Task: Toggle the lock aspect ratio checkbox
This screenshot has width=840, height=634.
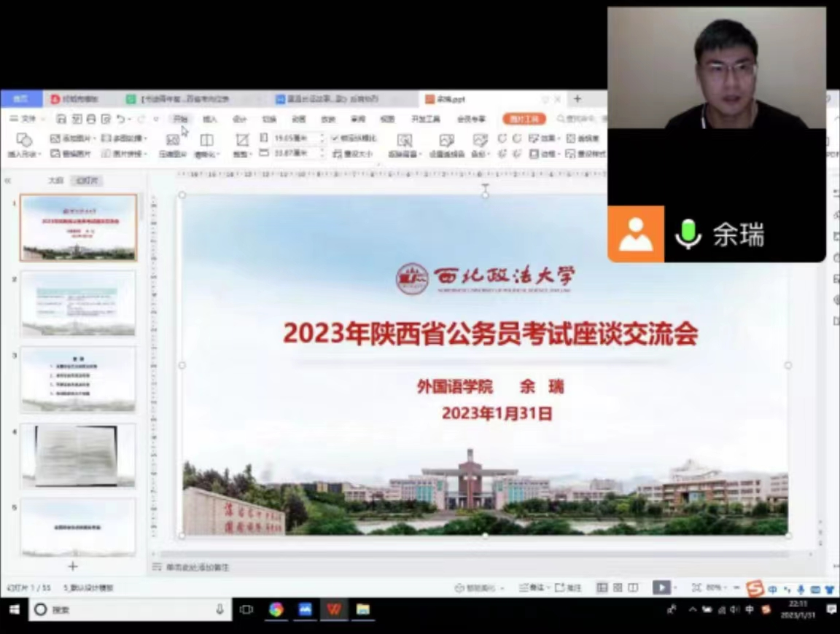Action: click(335, 138)
